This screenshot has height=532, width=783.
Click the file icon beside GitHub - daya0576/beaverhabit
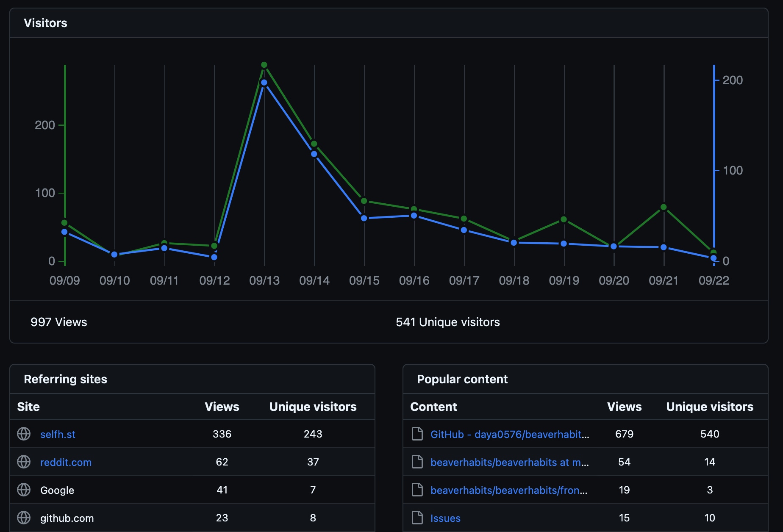[417, 434]
